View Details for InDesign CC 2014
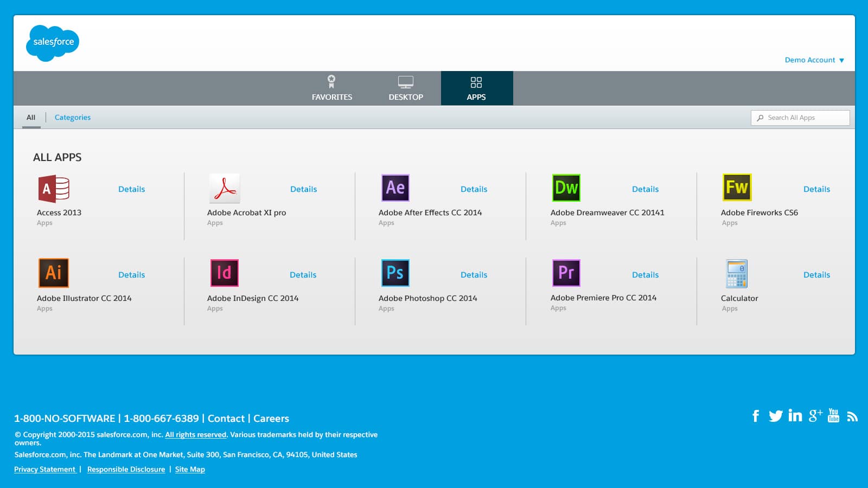Screen dimensions: 868x488 point(303,275)
